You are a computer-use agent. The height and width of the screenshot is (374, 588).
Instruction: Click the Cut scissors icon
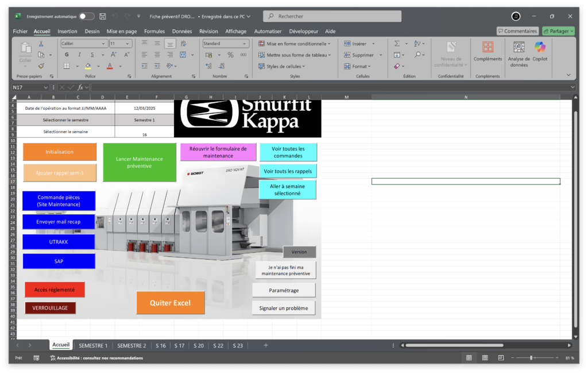point(41,44)
